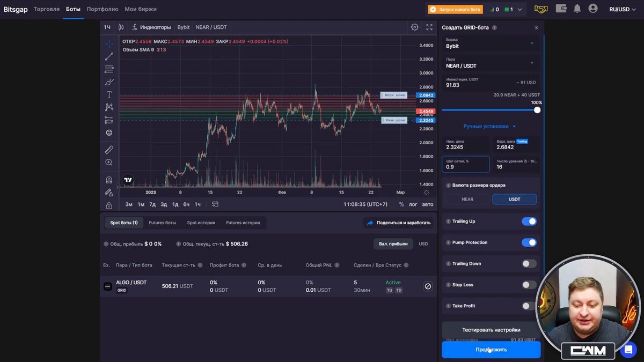644x362 pixels.
Task: Switch to Spot история tab
Action: point(201,223)
